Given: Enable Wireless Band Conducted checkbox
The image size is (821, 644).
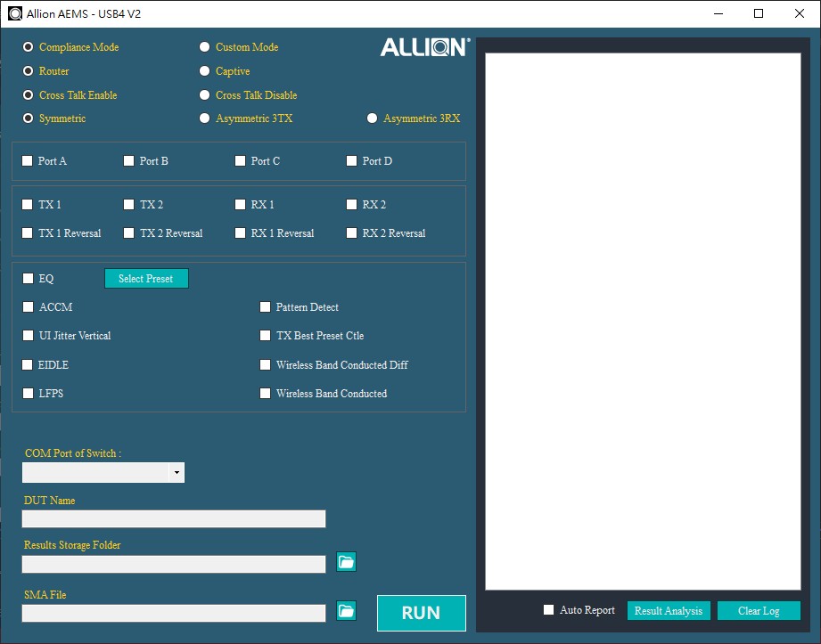Looking at the screenshot, I should [x=265, y=394].
